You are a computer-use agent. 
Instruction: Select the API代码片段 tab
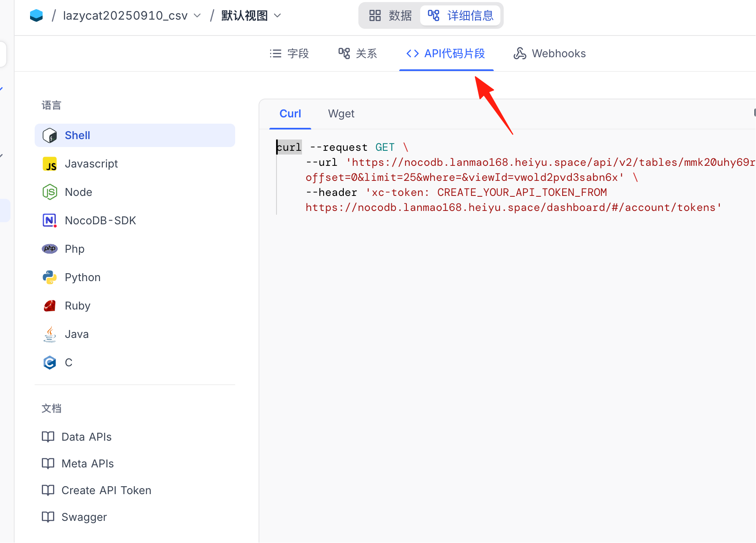pos(446,53)
